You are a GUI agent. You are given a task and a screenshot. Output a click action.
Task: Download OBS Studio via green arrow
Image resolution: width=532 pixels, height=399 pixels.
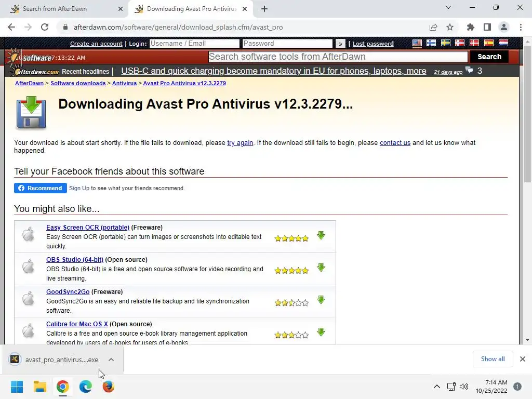click(x=321, y=268)
